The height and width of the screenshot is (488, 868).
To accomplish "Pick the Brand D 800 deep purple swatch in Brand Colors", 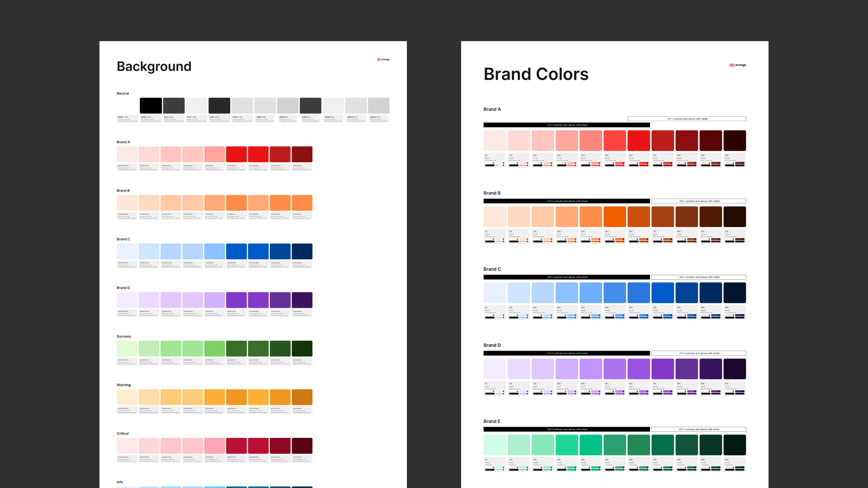I will (x=687, y=369).
